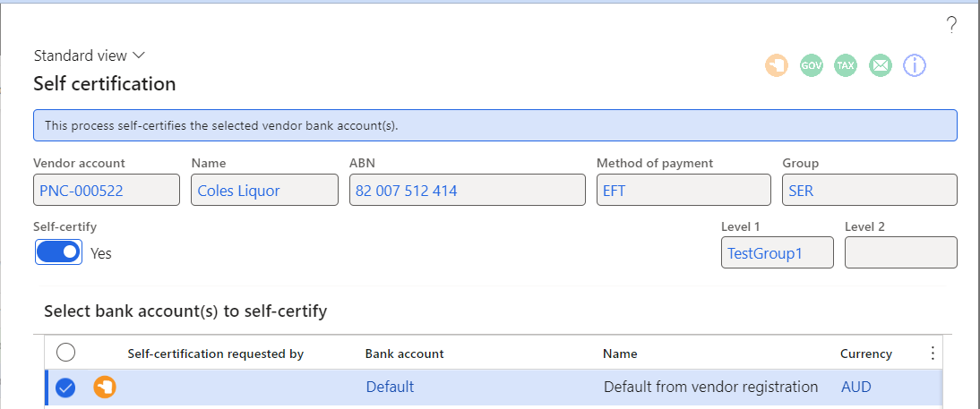Select all bank accounts via header circle
The height and width of the screenshot is (409, 980).
(65, 353)
